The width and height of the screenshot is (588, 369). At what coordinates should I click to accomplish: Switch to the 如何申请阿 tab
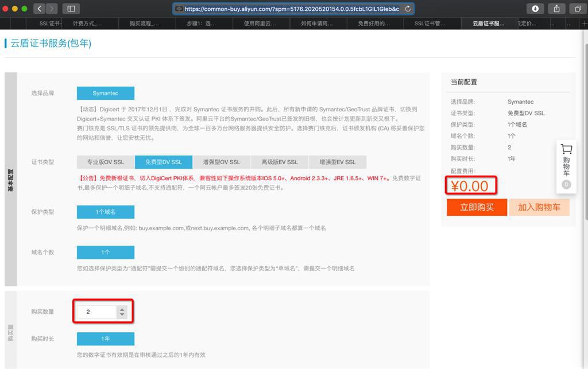(318, 24)
